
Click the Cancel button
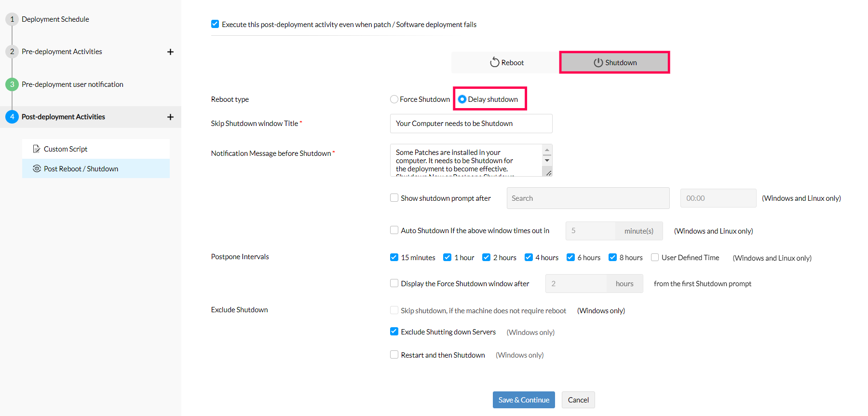(578, 400)
